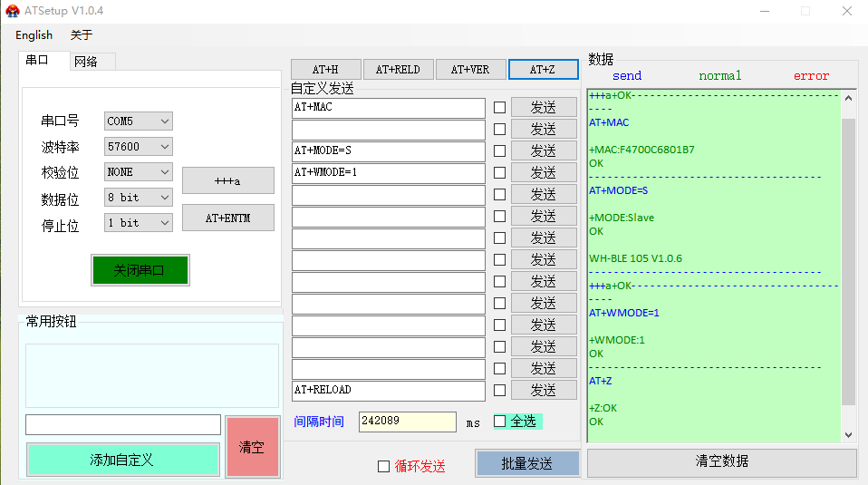Enable the 全选 select-all checkbox
868x485 pixels.
pyautogui.click(x=499, y=422)
